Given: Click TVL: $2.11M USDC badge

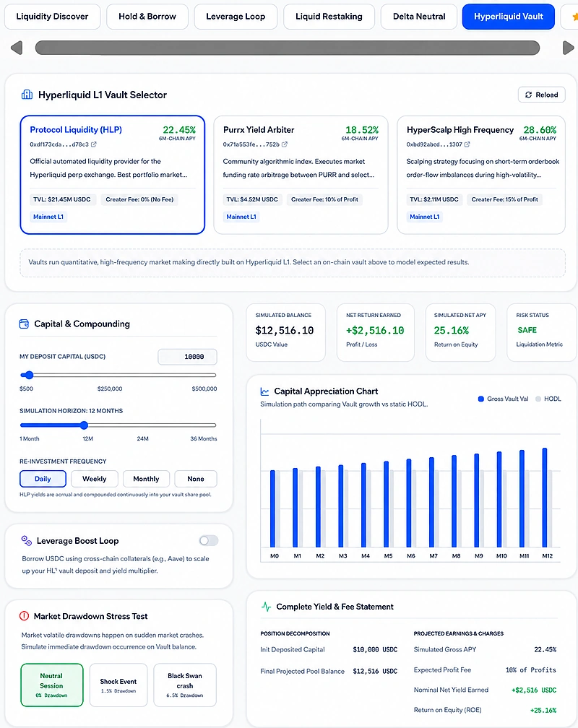Looking at the screenshot, I should coord(434,199).
